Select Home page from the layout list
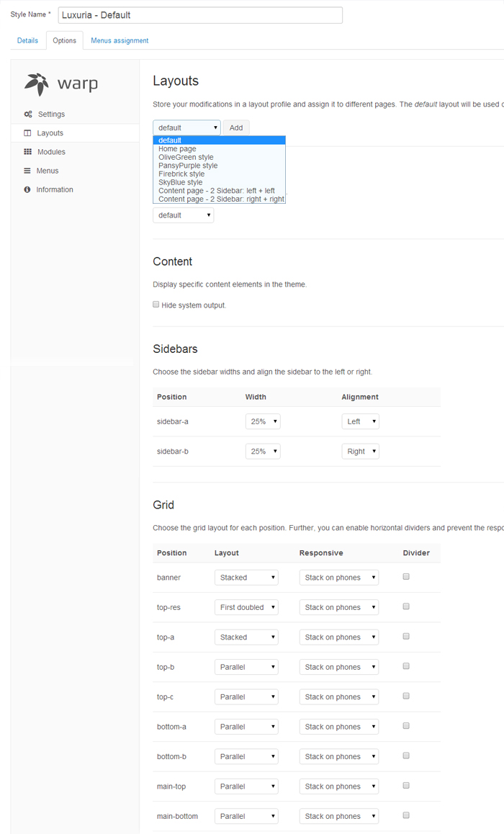Screen dimensions: 504x834 tap(177, 149)
